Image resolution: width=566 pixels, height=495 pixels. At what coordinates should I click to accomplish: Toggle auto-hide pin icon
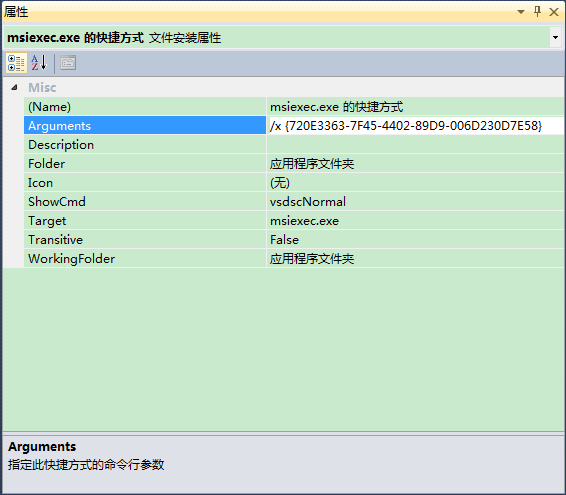pyautogui.click(x=537, y=12)
